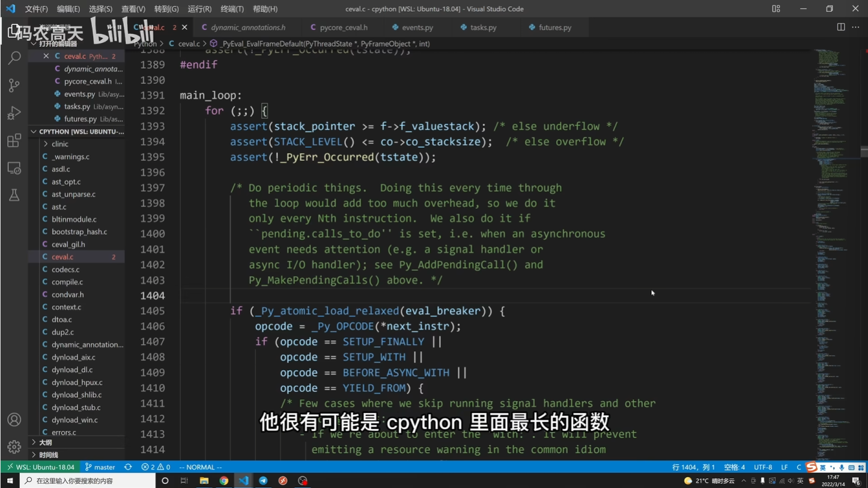Open the Run and Debug view
The height and width of the screenshot is (488, 868).
(x=14, y=113)
